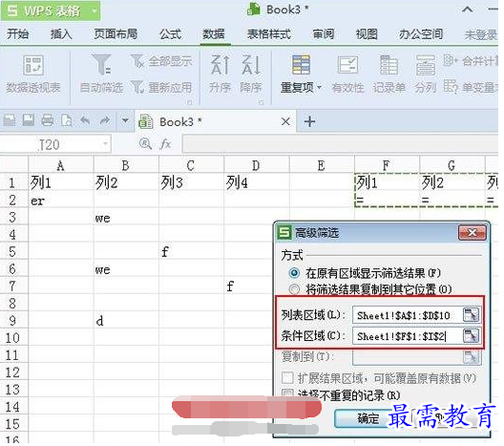Close the Book3 document tab

(x=286, y=122)
